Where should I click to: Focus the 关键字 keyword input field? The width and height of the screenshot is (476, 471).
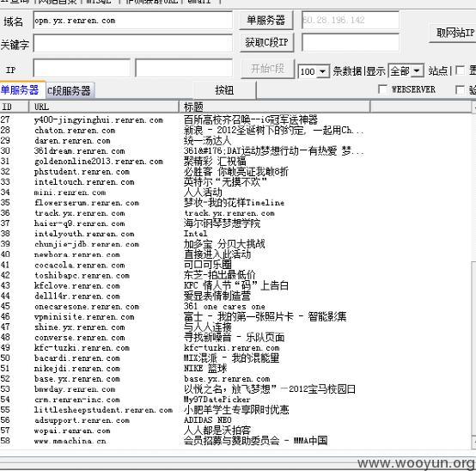(132, 43)
